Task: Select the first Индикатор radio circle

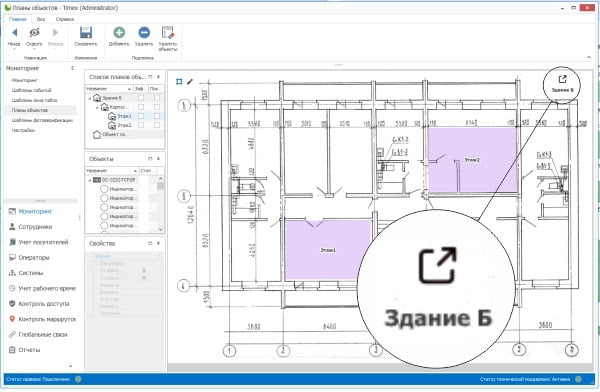Action: [104, 189]
